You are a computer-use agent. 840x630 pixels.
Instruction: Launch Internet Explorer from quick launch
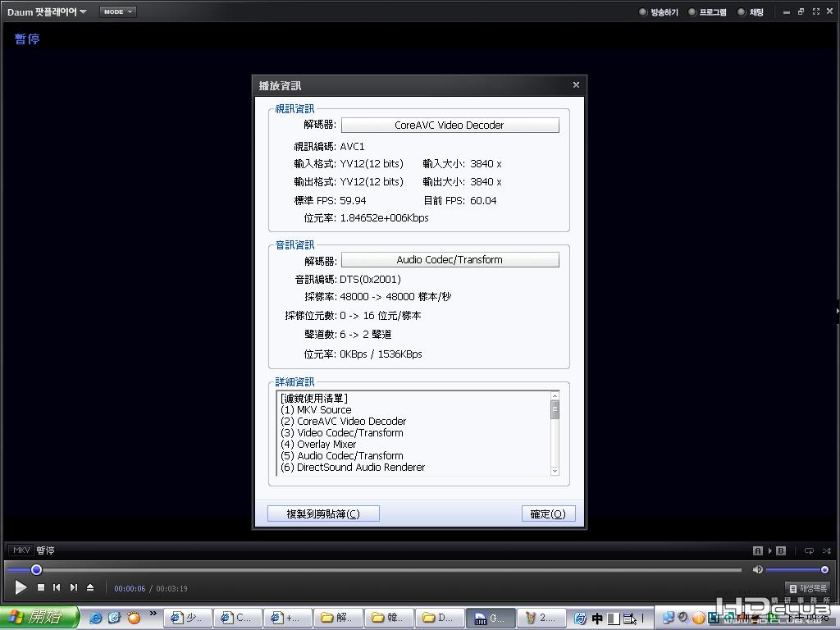tap(95, 618)
